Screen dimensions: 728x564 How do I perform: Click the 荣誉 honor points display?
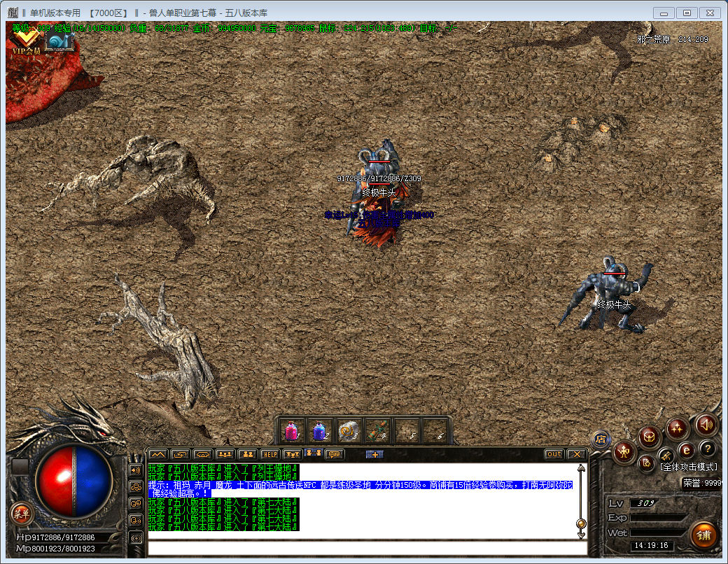tap(702, 483)
